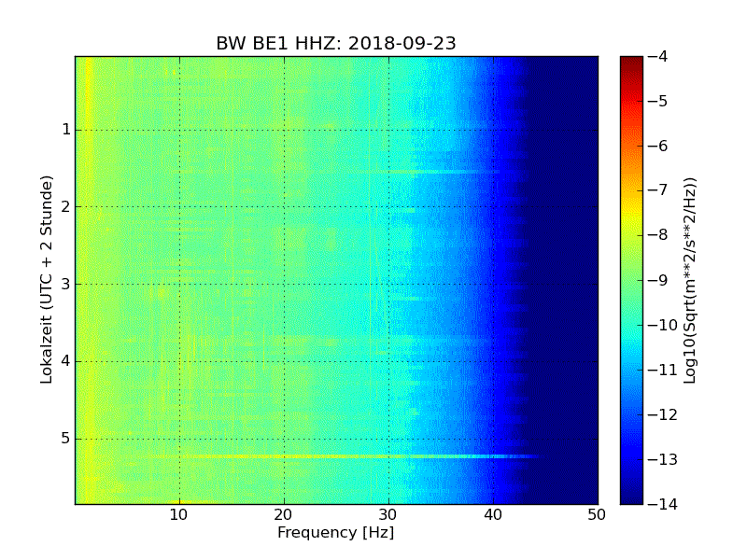Click the plot title 'BW BE1 HHZ: 2018-09-23'

coord(336,43)
